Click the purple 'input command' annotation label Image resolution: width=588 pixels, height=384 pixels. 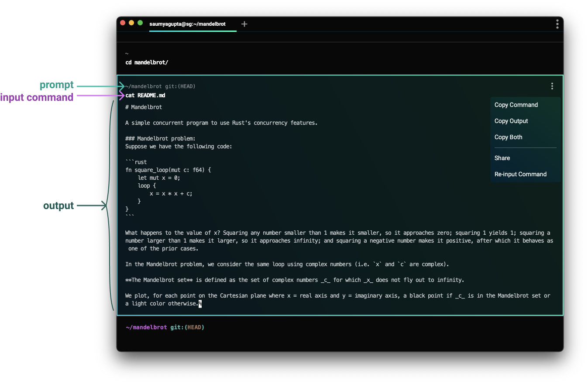37,97
